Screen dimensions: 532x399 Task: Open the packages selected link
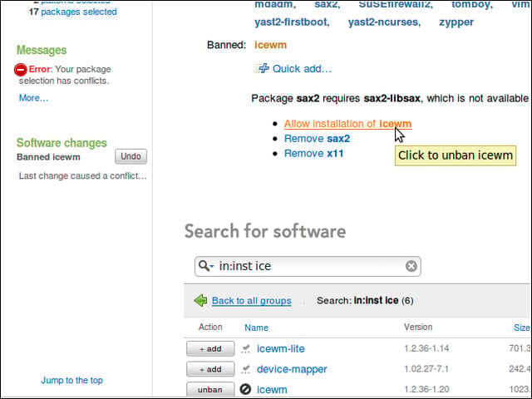tap(79, 12)
